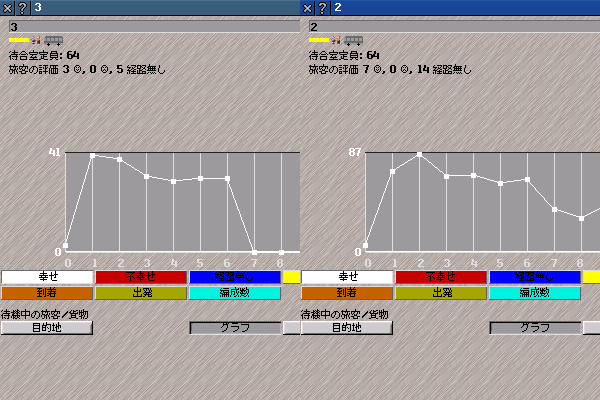Screen dimensions: 600x400
Task: Click 待機中の旅客/貨物 label in window 2
Action: (345, 314)
